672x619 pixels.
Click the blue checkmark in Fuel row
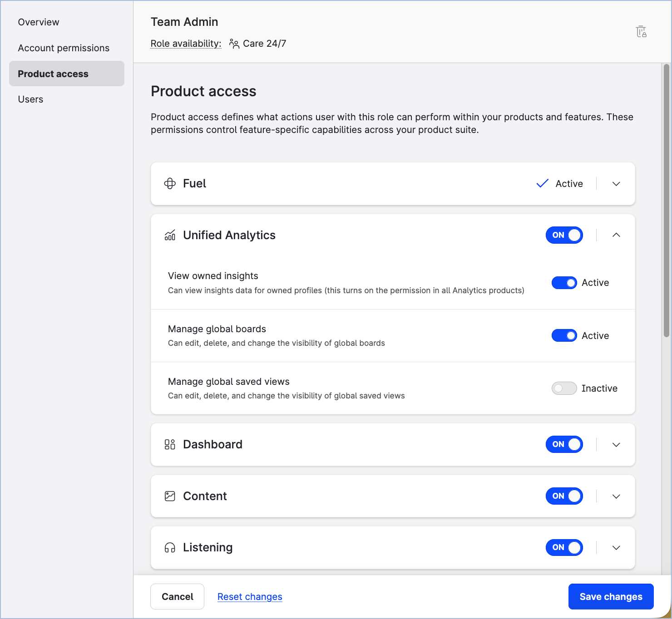(x=542, y=184)
